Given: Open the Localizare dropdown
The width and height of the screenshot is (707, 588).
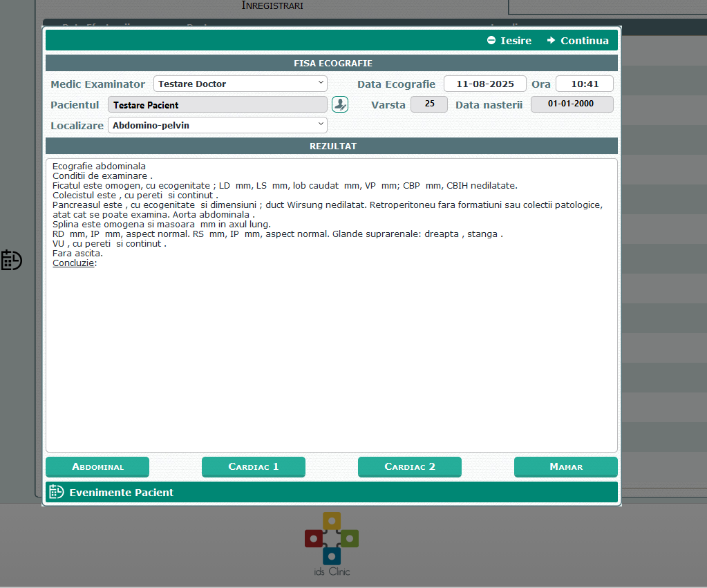Looking at the screenshot, I should [x=218, y=125].
